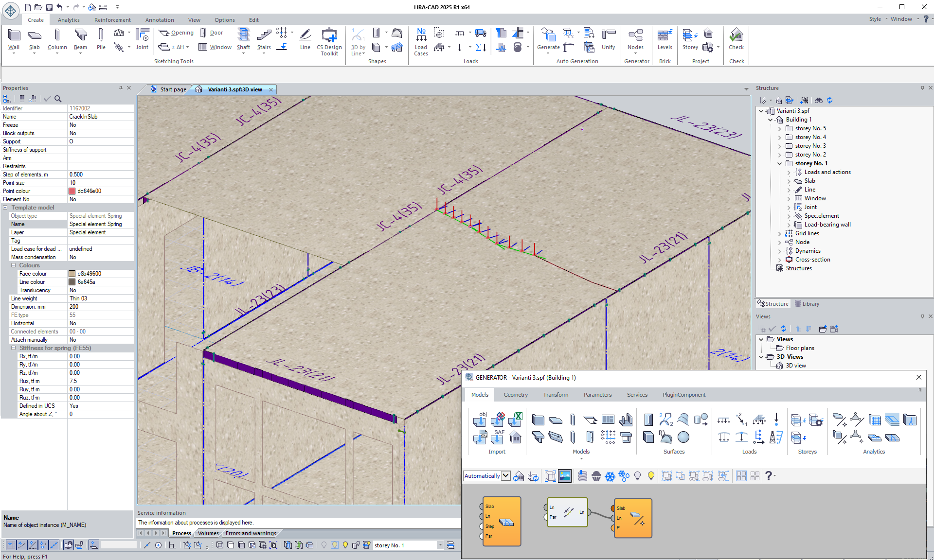The image size is (934, 560).
Task: Switch to the Reinforcement ribbon tab
Action: click(112, 20)
